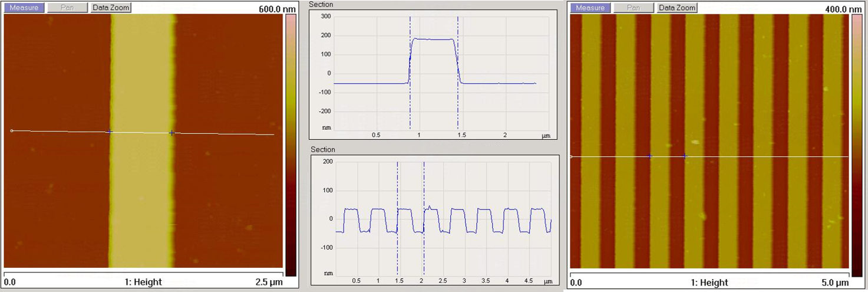Screen dimensions: 868x292
Task: Activate Pan button in left height panel
Action: point(67,8)
